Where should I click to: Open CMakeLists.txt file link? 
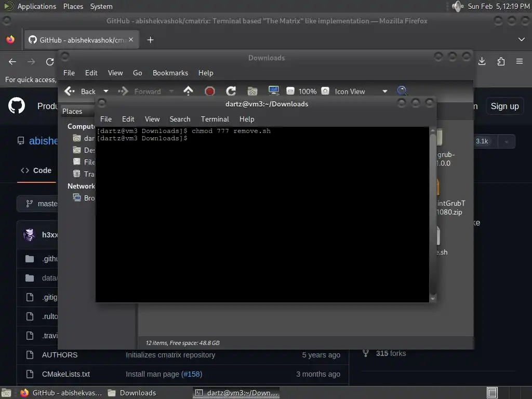[x=66, y=374]
